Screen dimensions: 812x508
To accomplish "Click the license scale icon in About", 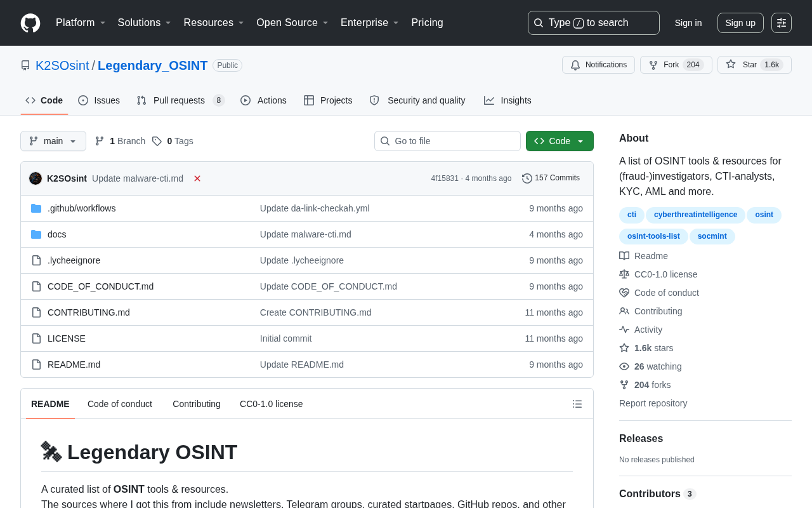I will pyautogui.click(x=624, y=274).
